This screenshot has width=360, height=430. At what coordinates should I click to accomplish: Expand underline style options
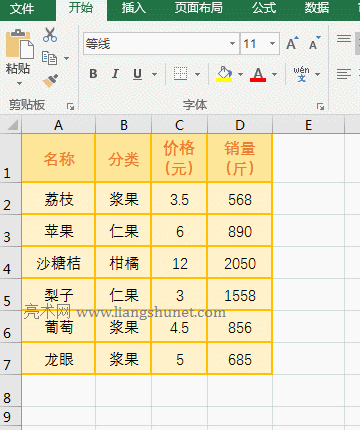coord(154,74)
